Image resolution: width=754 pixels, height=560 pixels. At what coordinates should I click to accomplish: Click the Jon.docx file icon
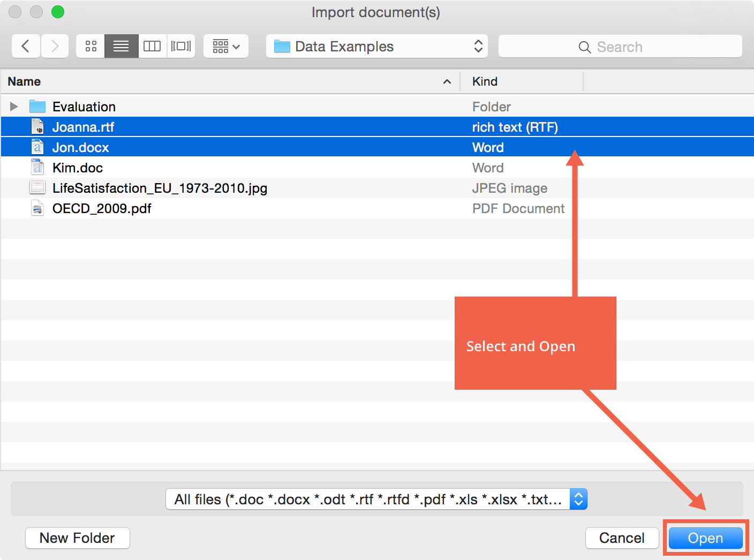(37, 147)
